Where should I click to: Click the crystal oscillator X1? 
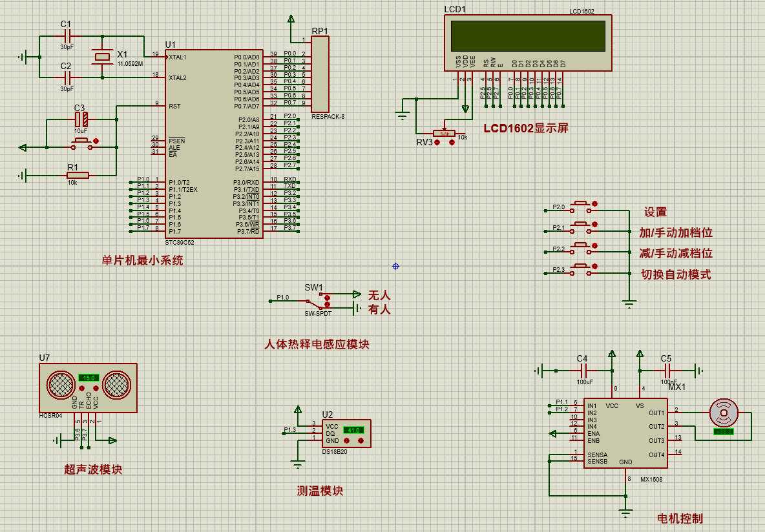tap(102, 57)
